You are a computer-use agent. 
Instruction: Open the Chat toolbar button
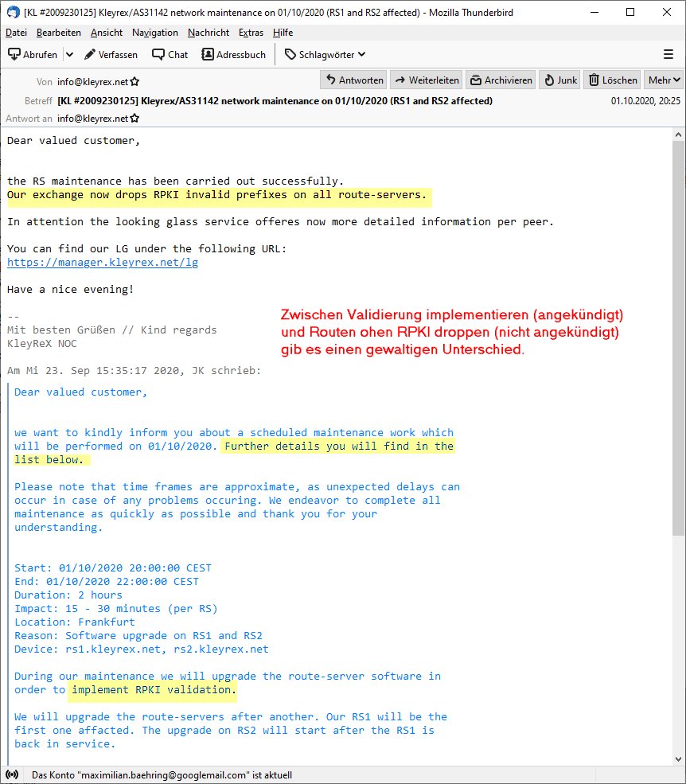(170, 54)
